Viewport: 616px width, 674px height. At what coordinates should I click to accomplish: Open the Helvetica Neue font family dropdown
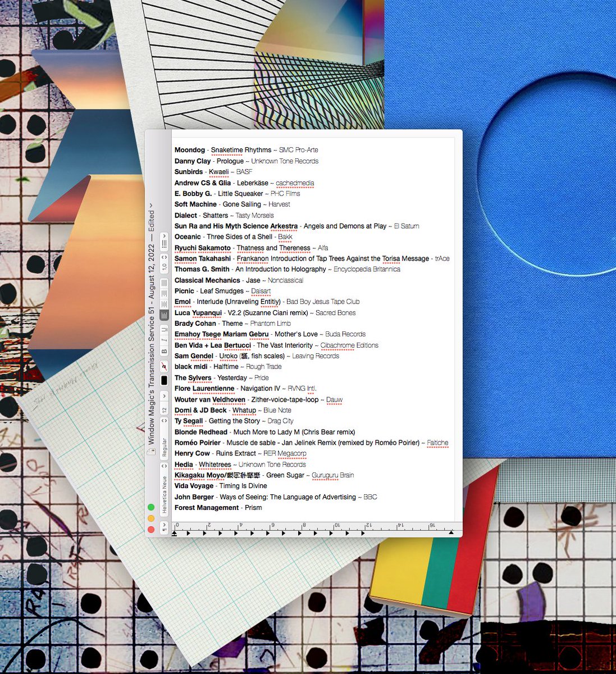tap(164, 490)
